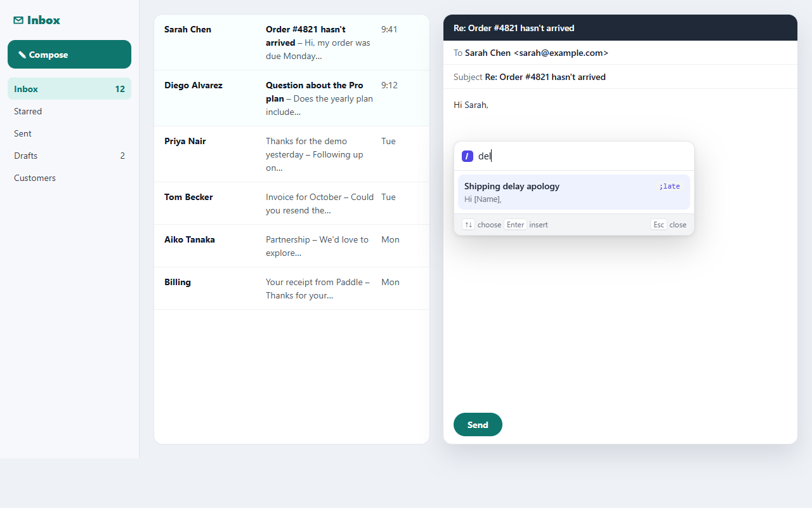This screenshot has width=812, height=508.
Task: Click the reply window title bar
Action: 620,28
